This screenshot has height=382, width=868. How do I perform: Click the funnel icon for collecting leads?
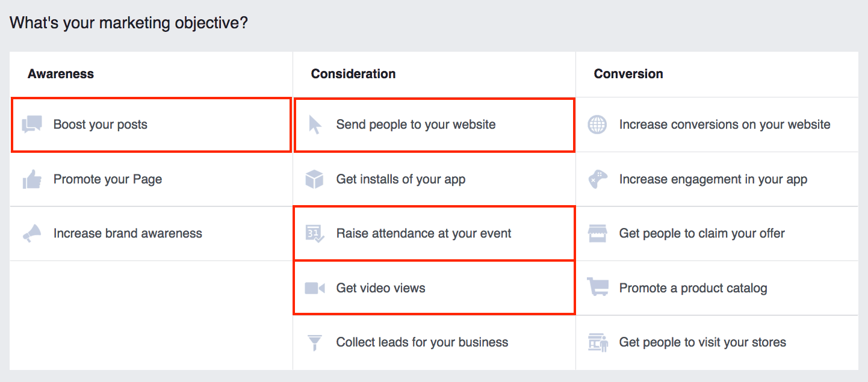point(315,342)
